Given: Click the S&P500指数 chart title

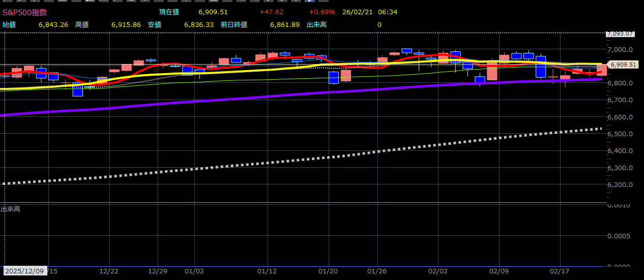Looking at the screenshot, I should tap(25, 12).
